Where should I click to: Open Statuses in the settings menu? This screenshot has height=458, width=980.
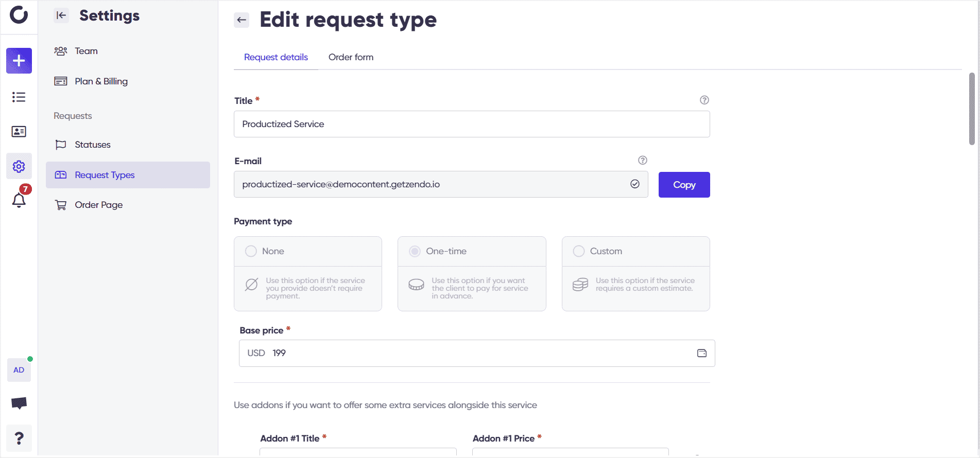pos(93,145)
